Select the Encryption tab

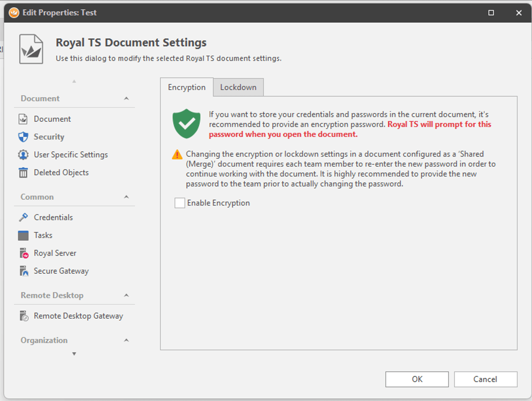click(x=186, y=87)
